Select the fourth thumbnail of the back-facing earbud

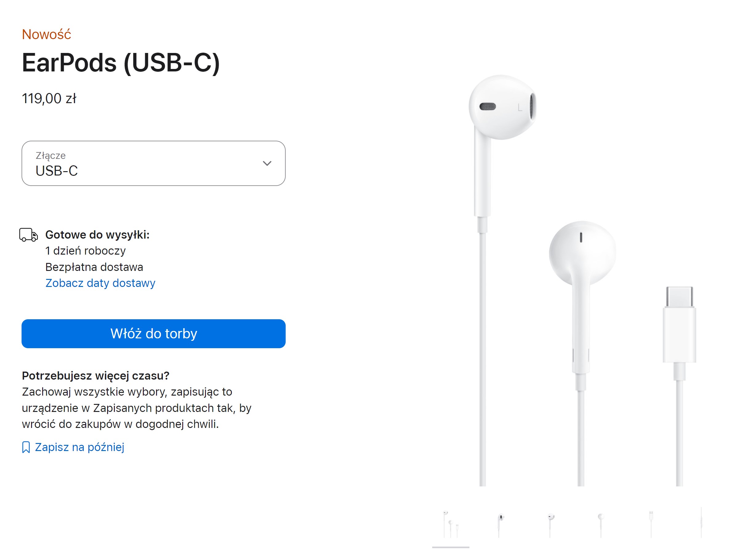click(601, 524)
